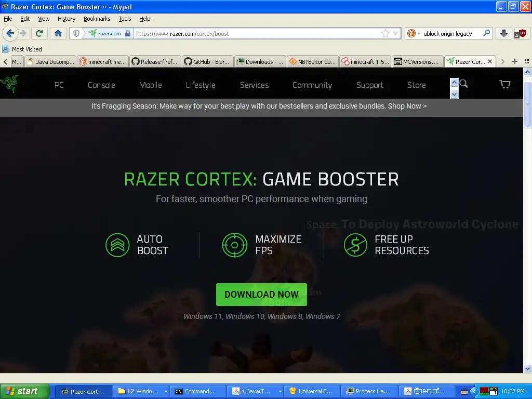
Task: Open the Help menu
Action: click(145, 19)
